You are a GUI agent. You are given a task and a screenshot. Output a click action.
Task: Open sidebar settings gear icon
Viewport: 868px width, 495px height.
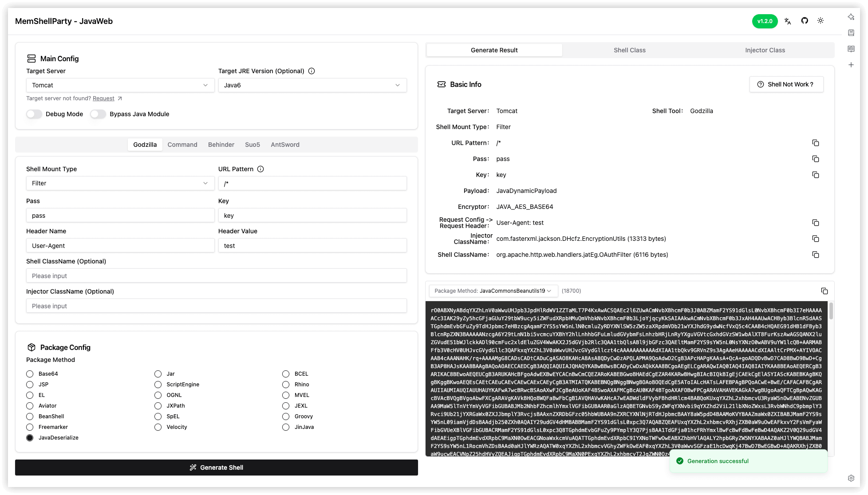click(x=851, y=478)
